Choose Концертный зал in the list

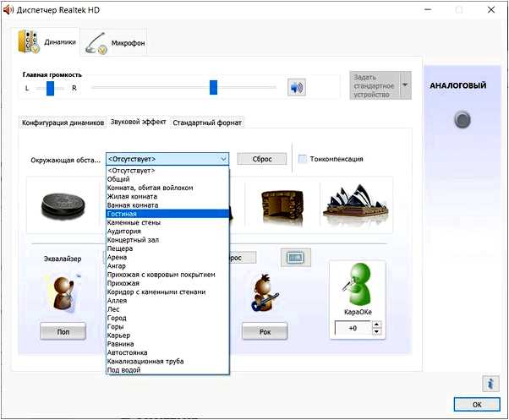[x=167, y=240]
